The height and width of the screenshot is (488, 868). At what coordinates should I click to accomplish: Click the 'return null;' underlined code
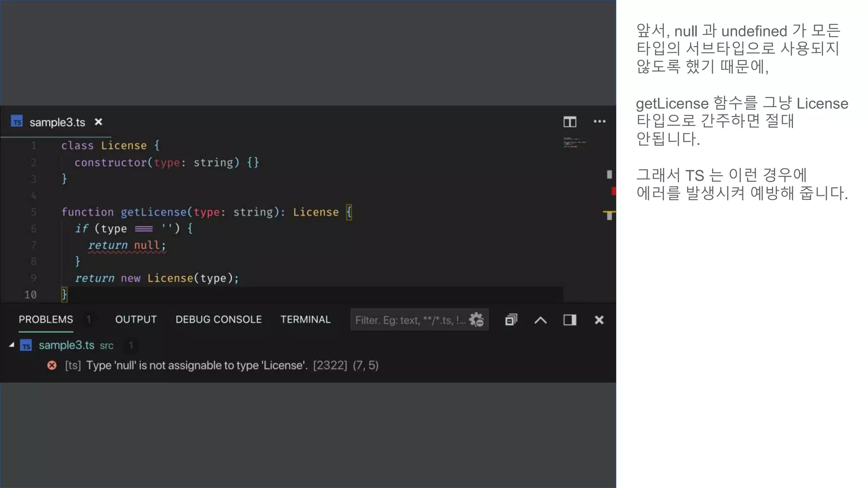coord(127,245)
